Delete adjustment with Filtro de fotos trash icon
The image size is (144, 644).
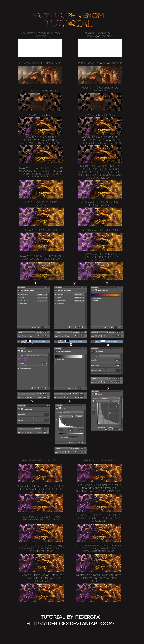pyautogui.click(x=46, y=388)
